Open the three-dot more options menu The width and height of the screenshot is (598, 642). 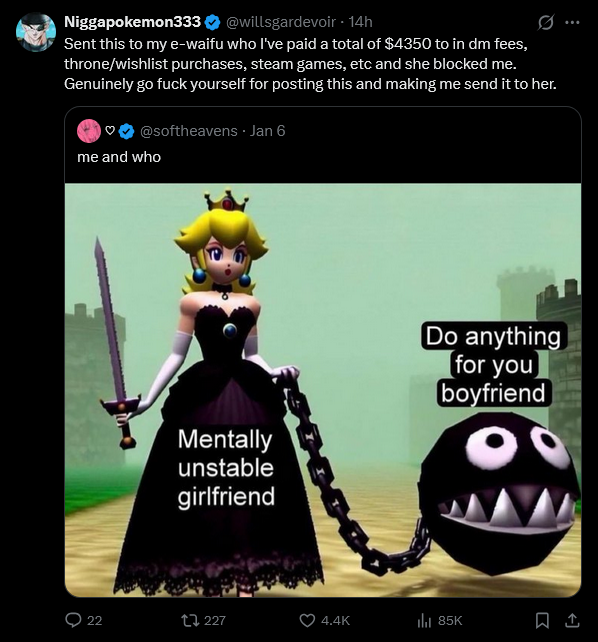pyautogui.click(x=572, y=23)
